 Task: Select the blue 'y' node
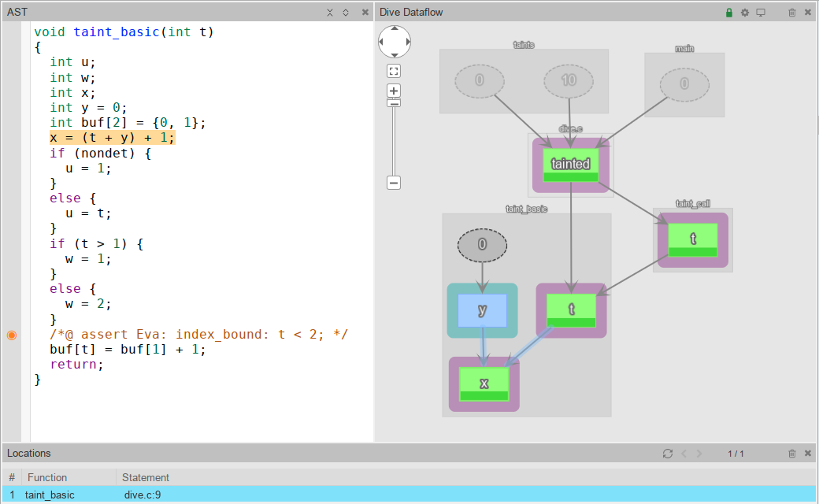click(x=482, y=311)
